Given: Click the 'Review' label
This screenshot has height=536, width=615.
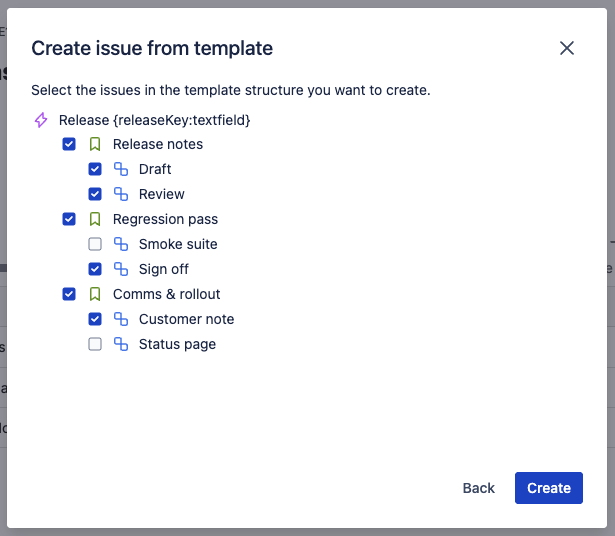Looking at the screenshot, I should pyautogui.click(x=162, y=194).
